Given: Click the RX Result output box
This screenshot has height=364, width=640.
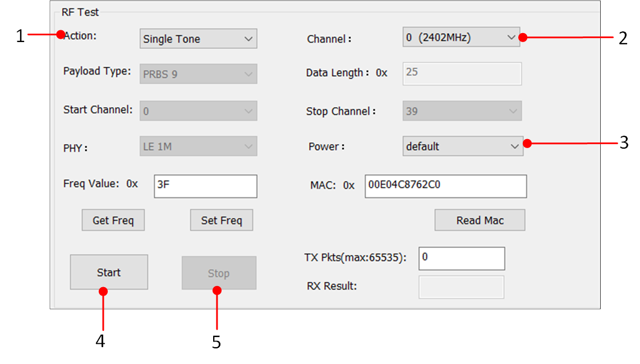Looking at the screenshot, I should tap(461, 287).
